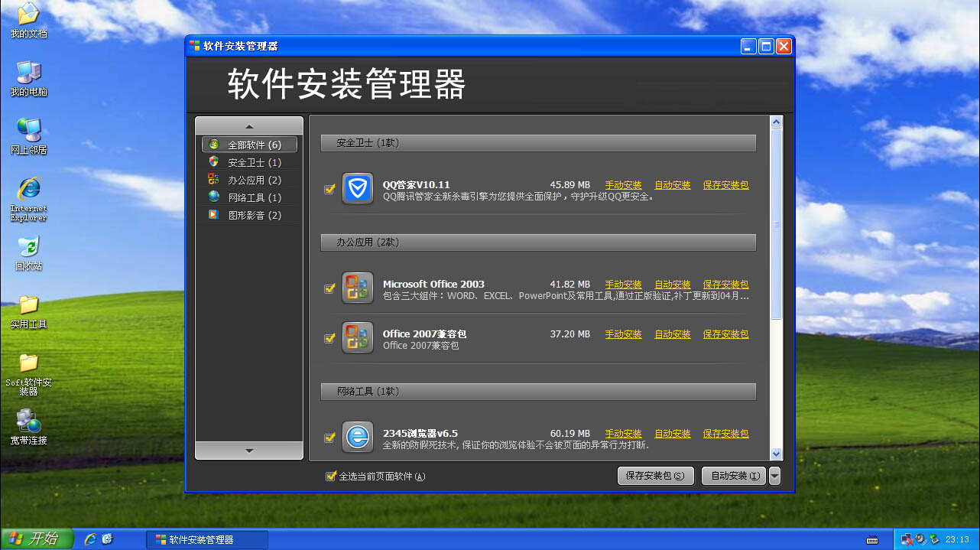
Task: Click the software list scrollbar thumb
Action: (x=777, y=224)
